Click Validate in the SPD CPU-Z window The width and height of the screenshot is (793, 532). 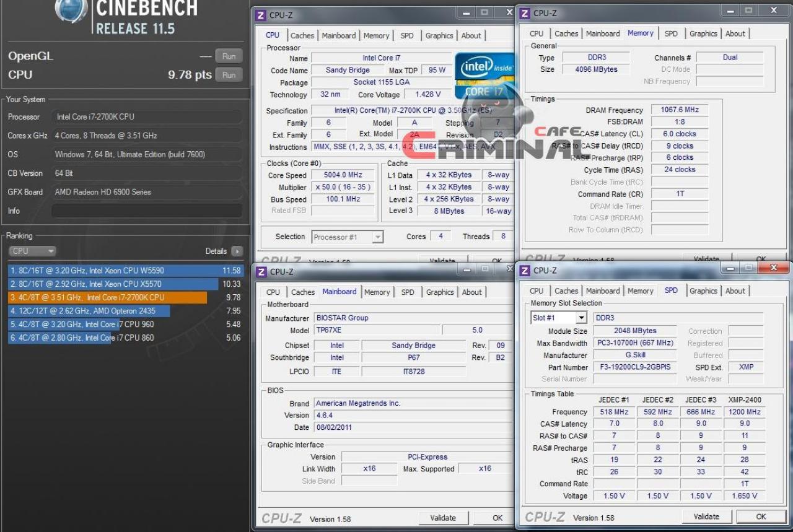click(x=706, y=517)
